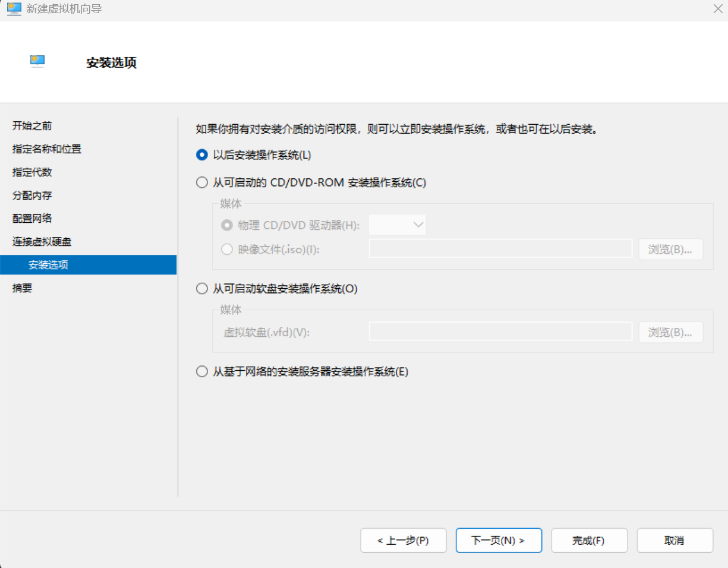Screen dimensions: 728x568
Task: Open 指定名称和位置 wizard page
Action: (x=47, y=149)
